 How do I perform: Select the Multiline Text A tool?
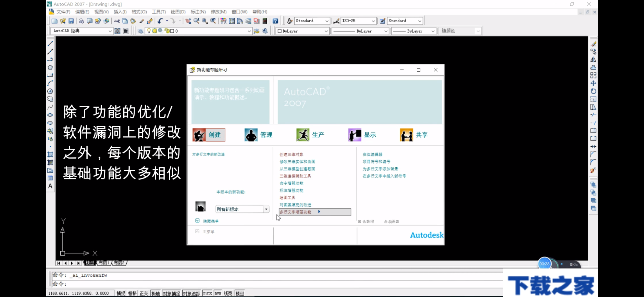click(x=50, y=186)
